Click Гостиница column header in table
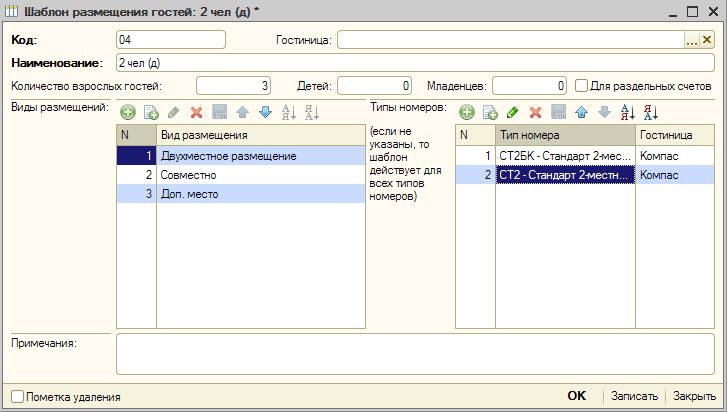The height and width of the screenshot is (412, 727). pyautogui.click(x=675, y=135)
